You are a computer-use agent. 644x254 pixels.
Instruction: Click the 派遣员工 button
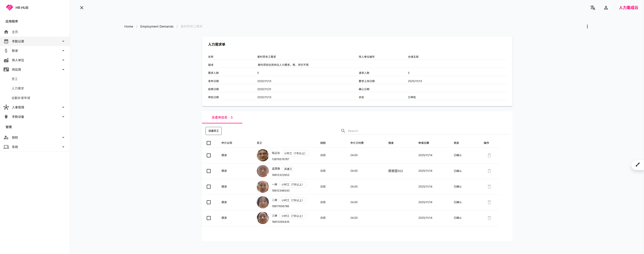(213, 131)
